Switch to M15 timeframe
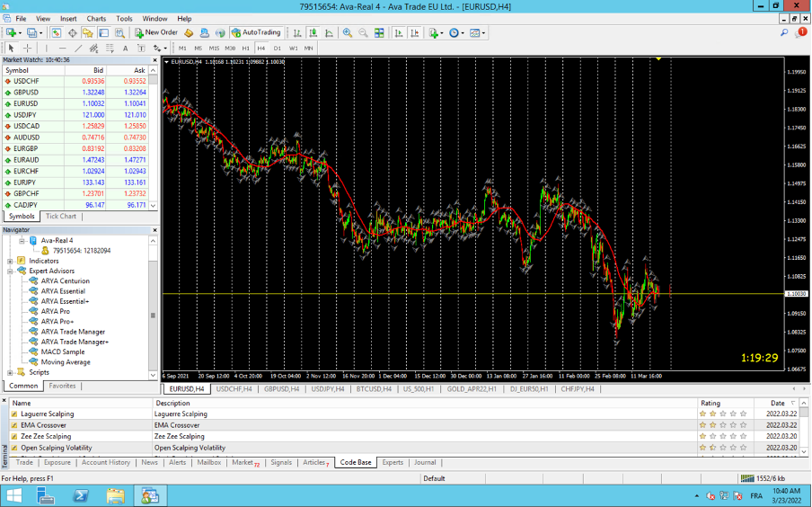 click(214, 49)
